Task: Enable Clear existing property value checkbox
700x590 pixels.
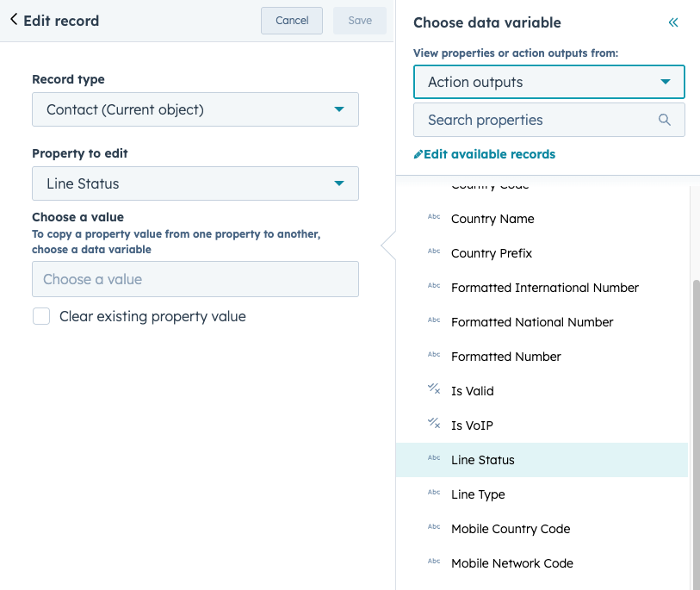Action: click(x=41, y=317)
